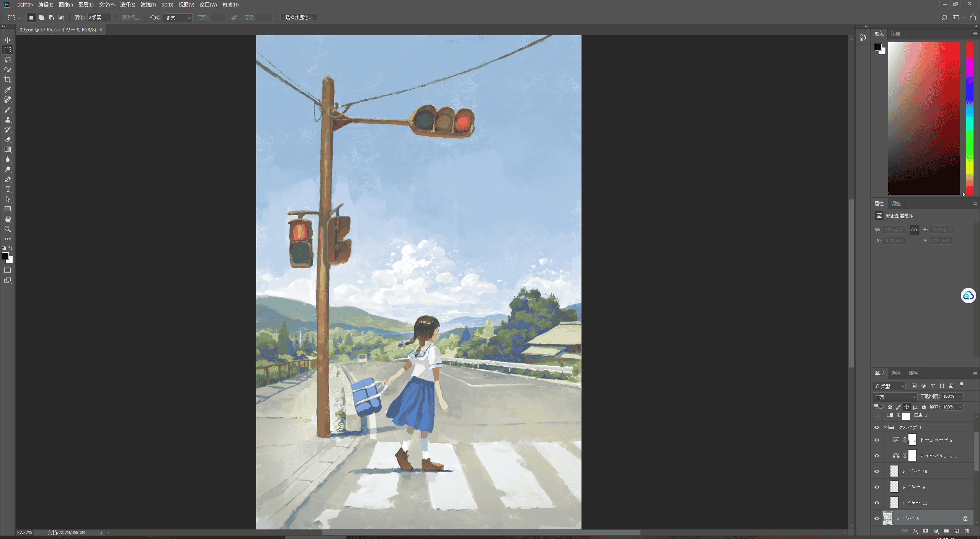
Task: Select the Eyedropper tool
Action: [8, 90]
